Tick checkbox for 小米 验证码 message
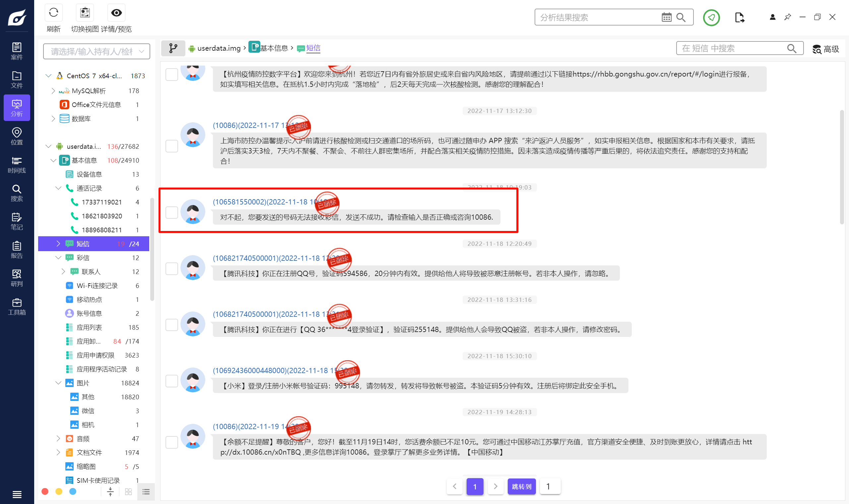The width and height of the screenshot is (849, 504). coord(172,381)
